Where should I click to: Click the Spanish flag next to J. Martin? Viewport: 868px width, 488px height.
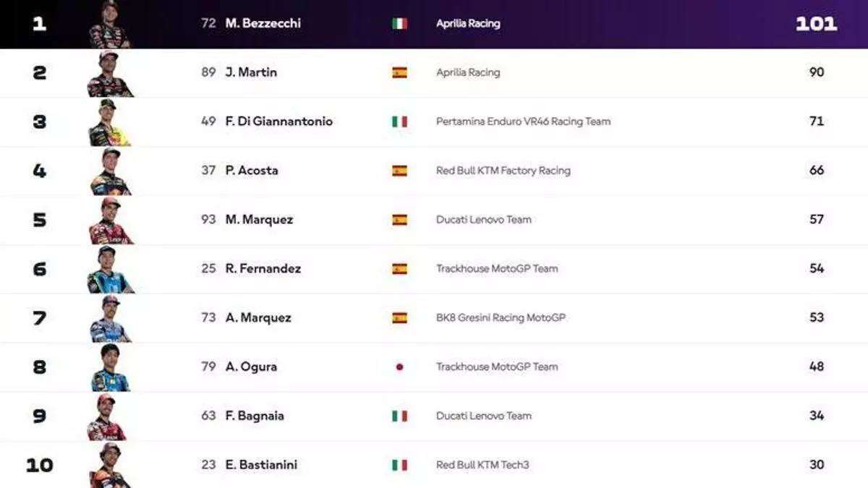pyautogui.click(x=399, y=72)
